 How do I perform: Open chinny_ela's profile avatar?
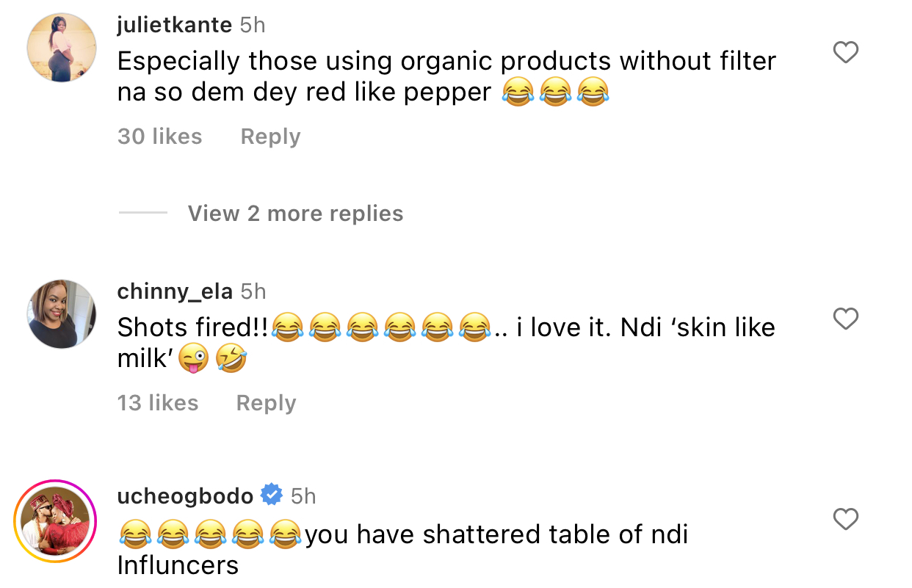click(x=62, y=313)
